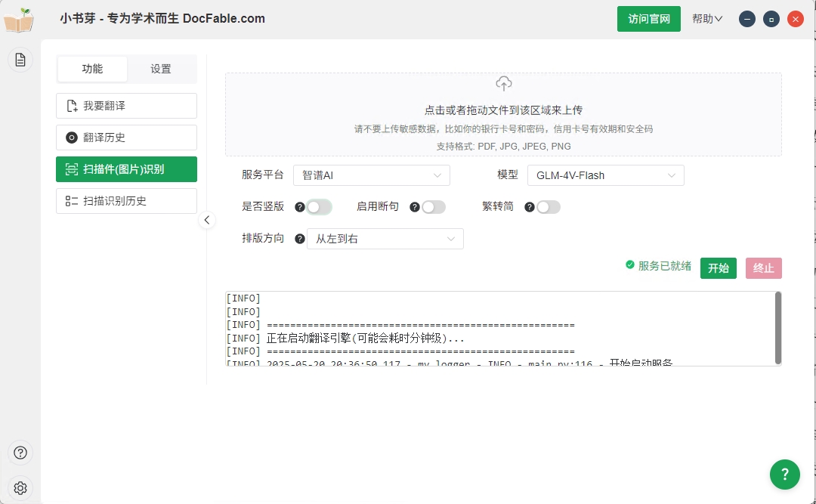The width and height of the screenshot is (816, 504).
Task: Enable 繁转简 traditional-to-simplified conversion
Action: pyautogui.click(x=549, y=206)
